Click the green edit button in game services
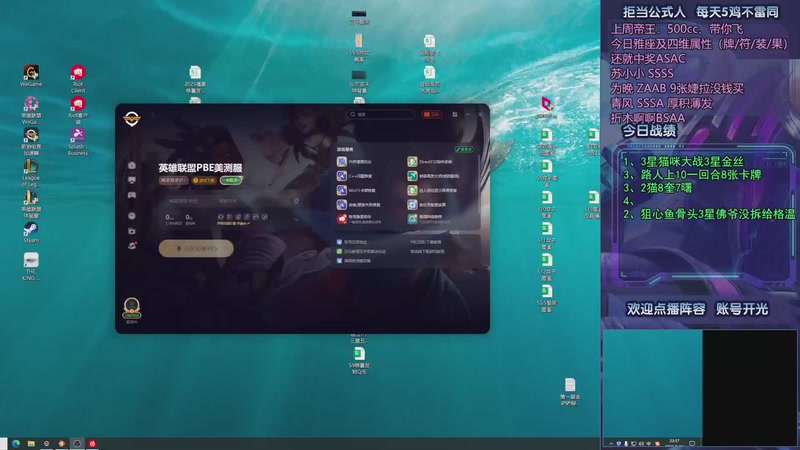Screen dimensions: 800x450 [464, 149]
